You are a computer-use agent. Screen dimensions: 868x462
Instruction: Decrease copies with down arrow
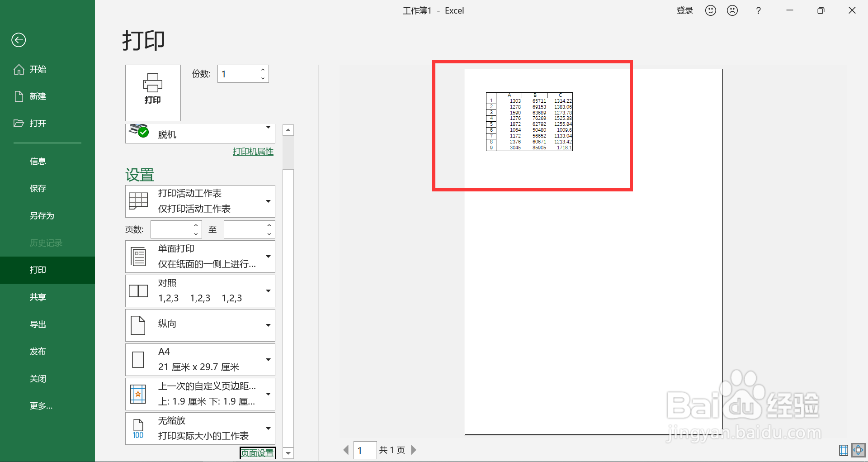click(x=263, y=78)
